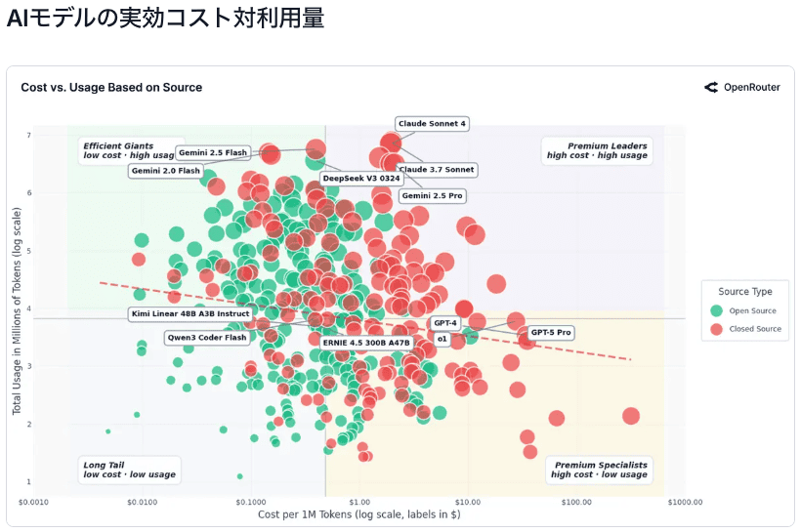The width and height of the screenshot is (800, 532).
Task: Select the Claude 3.7 Sonnet label
Action: tap(437, 170)
